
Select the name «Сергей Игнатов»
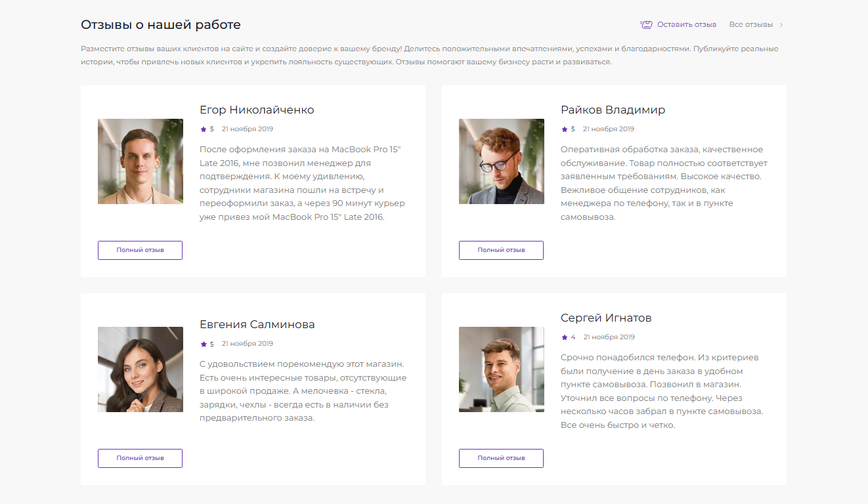[x=605, y=317]
